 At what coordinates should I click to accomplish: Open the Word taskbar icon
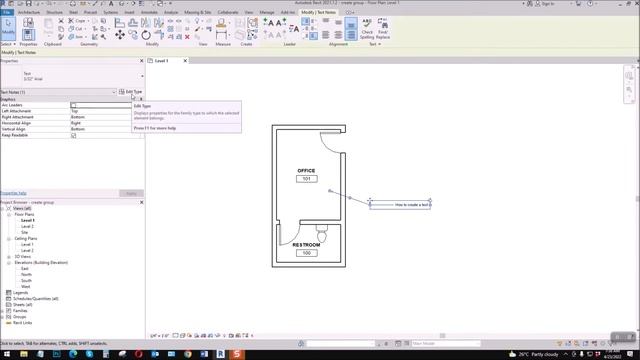tap(204, 354)
